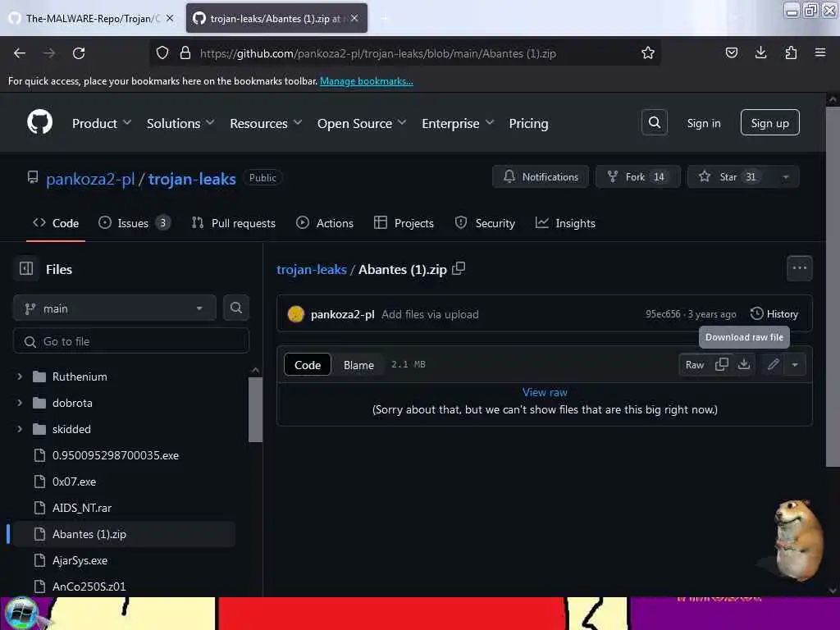
Task: Open the three-dot more options button
Action: (799, 268)
